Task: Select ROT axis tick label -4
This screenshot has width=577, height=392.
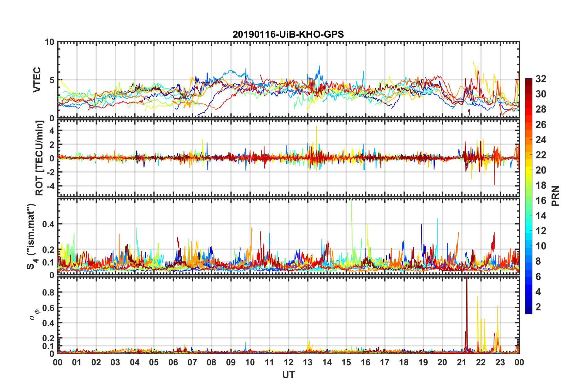Action: pyautogui.click(x=51, y=186)
